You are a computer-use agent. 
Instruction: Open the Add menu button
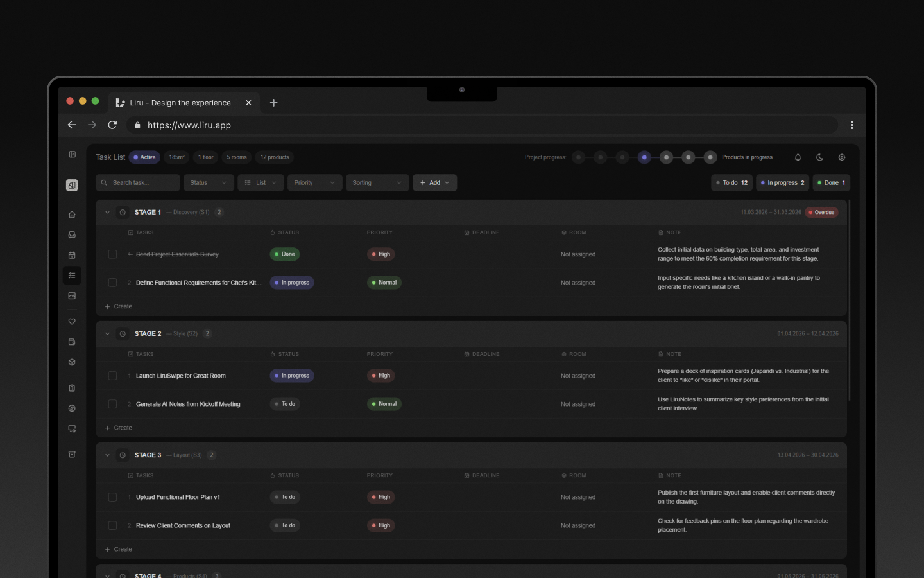click(434, 182)
